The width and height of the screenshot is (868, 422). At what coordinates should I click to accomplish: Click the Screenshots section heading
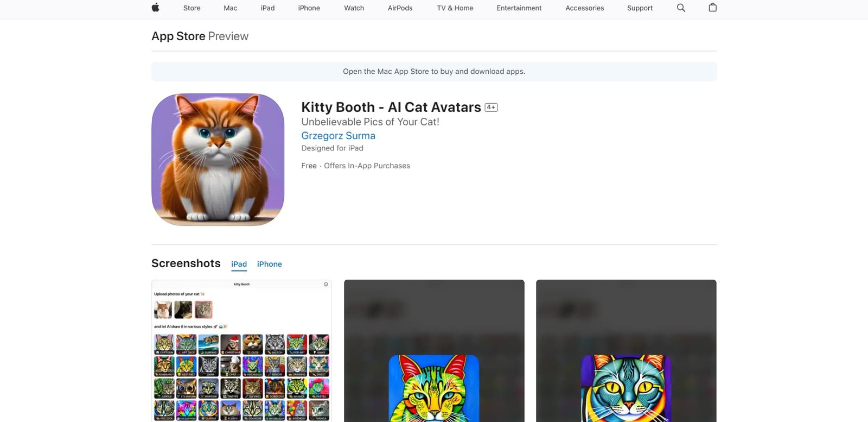[186, 263]
